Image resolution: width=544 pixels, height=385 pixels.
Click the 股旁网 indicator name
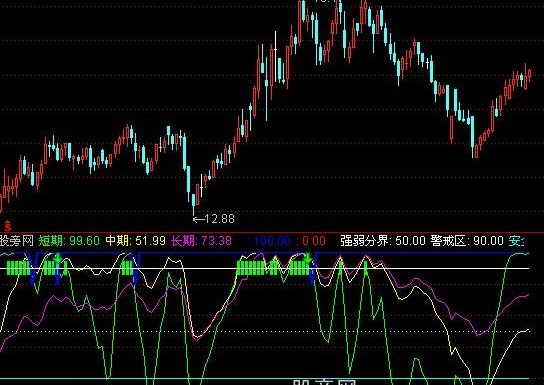pos(17,240)
